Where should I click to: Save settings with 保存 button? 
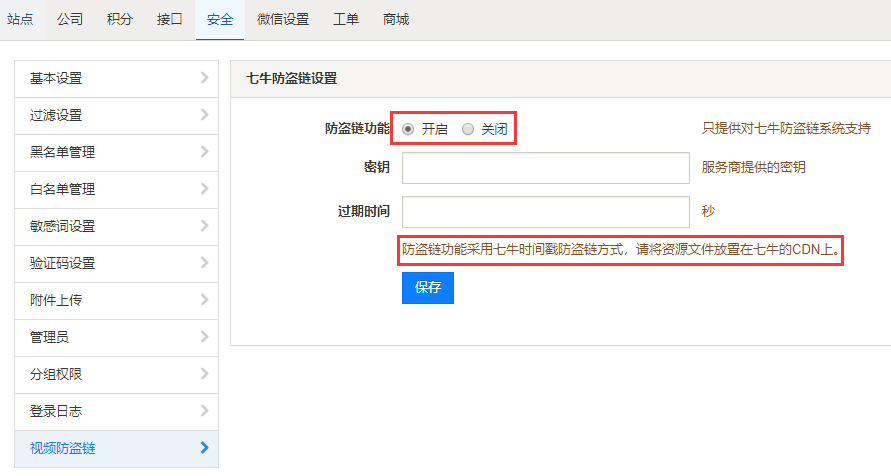click(428, 288)
